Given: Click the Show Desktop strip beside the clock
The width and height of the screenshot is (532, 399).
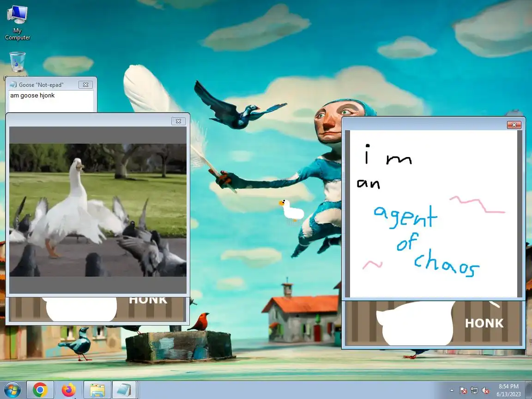Looking at the screenshot, I should [x=529, y=390].
